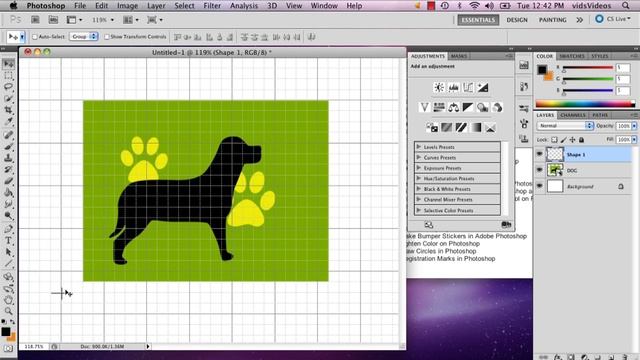Select the Zoom tool in toolbox
This screenshot has width=640, height=360.
click(x=9, y=311)
